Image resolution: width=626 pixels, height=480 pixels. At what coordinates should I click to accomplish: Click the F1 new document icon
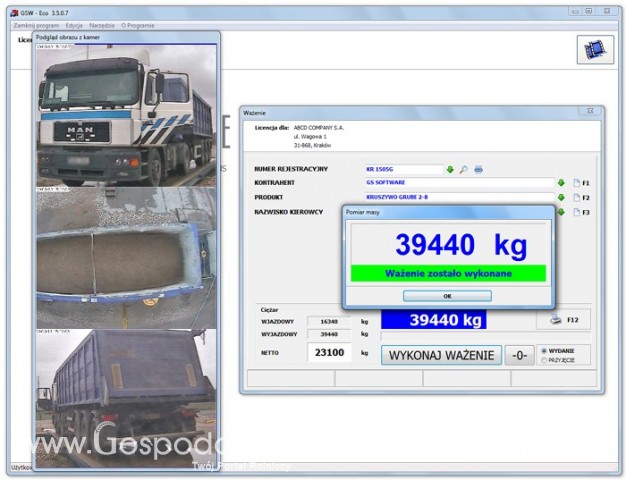[x=577, y=183]
